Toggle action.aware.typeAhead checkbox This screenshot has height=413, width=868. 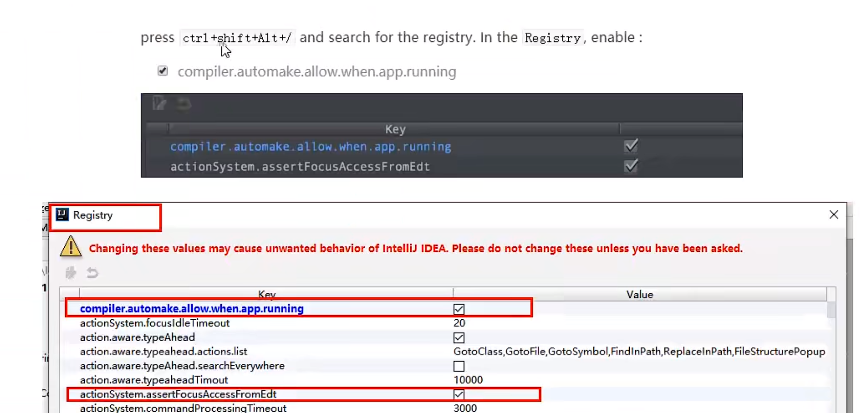click(459, 338)
